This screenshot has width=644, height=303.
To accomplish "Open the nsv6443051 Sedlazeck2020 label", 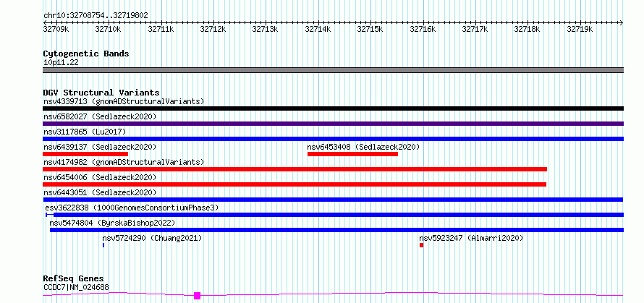I will coord(100,192).
